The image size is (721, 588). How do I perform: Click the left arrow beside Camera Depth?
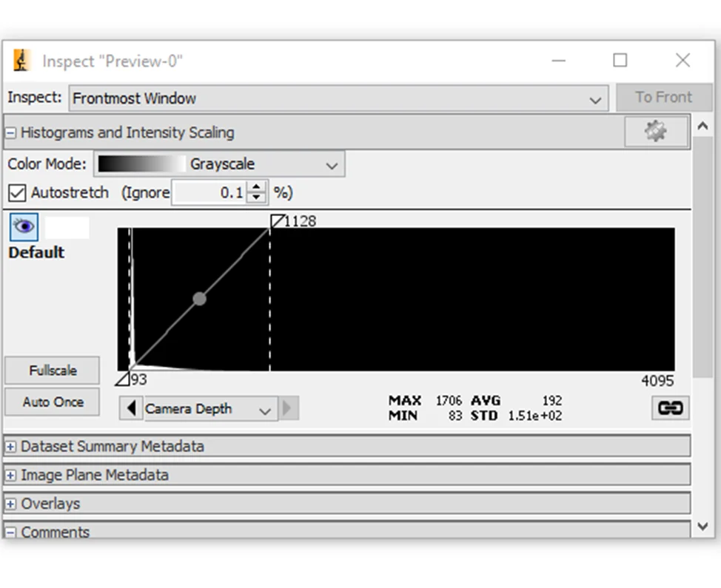pyautogui.click(x=131, y=408)
